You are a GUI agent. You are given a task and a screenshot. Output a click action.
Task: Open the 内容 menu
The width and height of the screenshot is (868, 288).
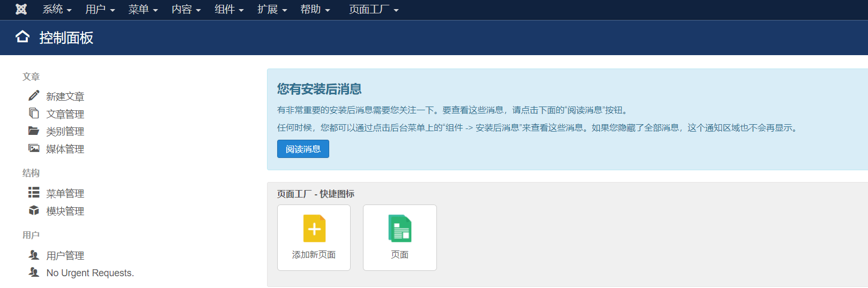coord(186,10)
